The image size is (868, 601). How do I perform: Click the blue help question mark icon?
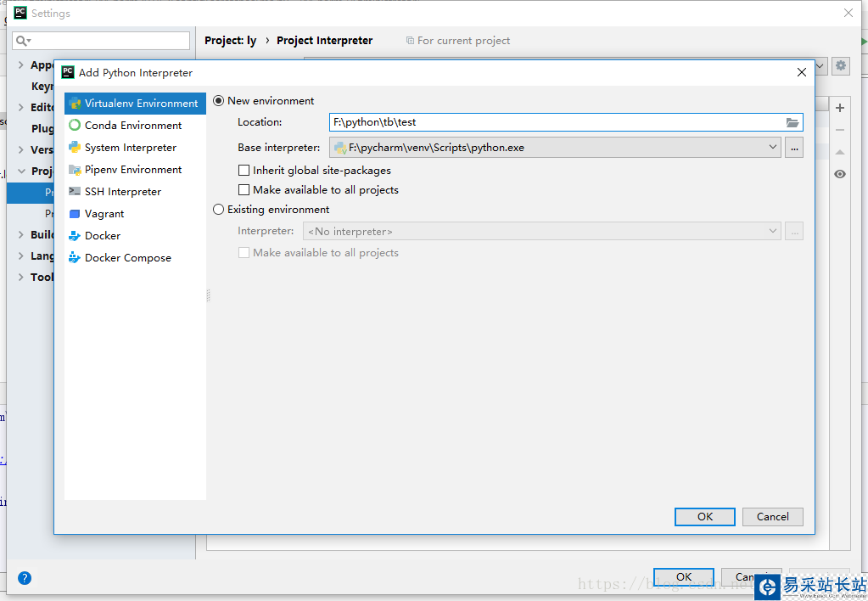[25, 578]
